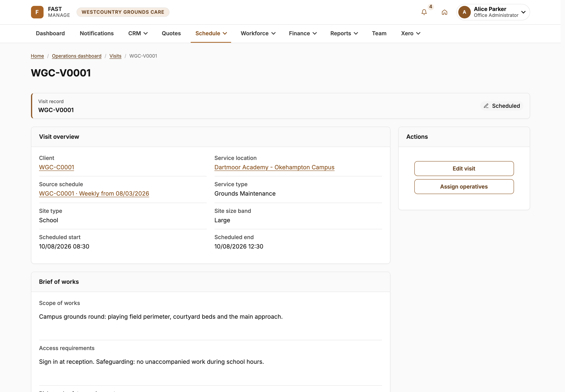Click the Westcountry Grounds Care badge
Screen dimensions: 565x392
pyautogui.click(x=123, y=12)
